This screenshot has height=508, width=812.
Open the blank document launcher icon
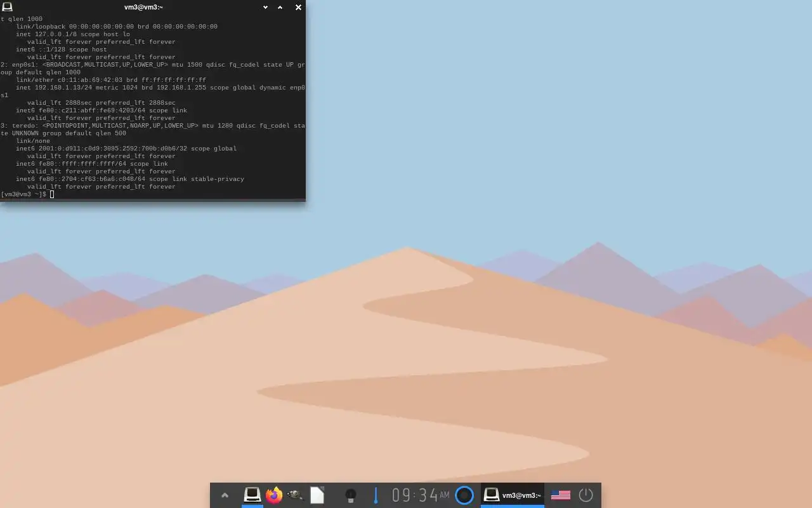point(317,495)
